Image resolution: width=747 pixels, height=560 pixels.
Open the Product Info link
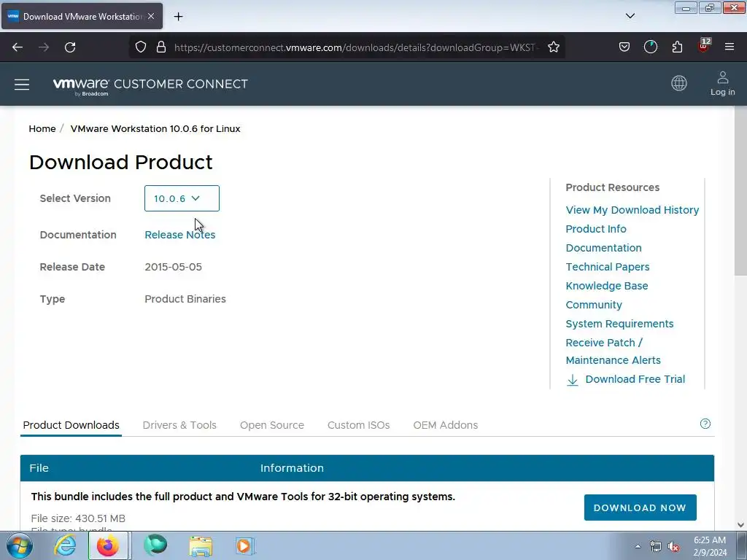[x=596, y=229]
